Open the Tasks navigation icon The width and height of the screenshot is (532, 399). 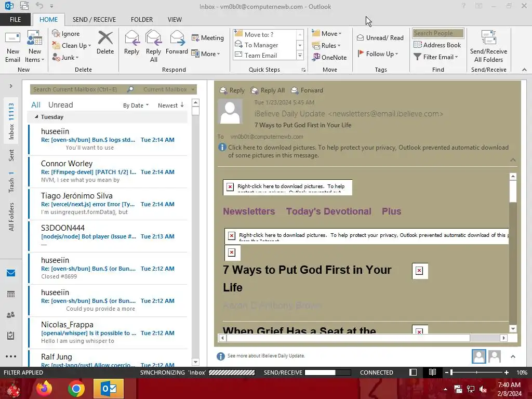(11, 336)
